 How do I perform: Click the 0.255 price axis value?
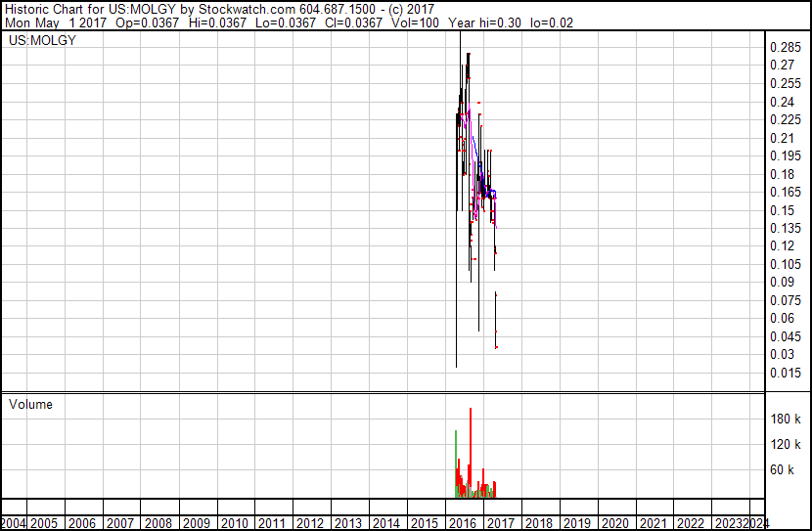pyautogui.click(x=786, y=84)
